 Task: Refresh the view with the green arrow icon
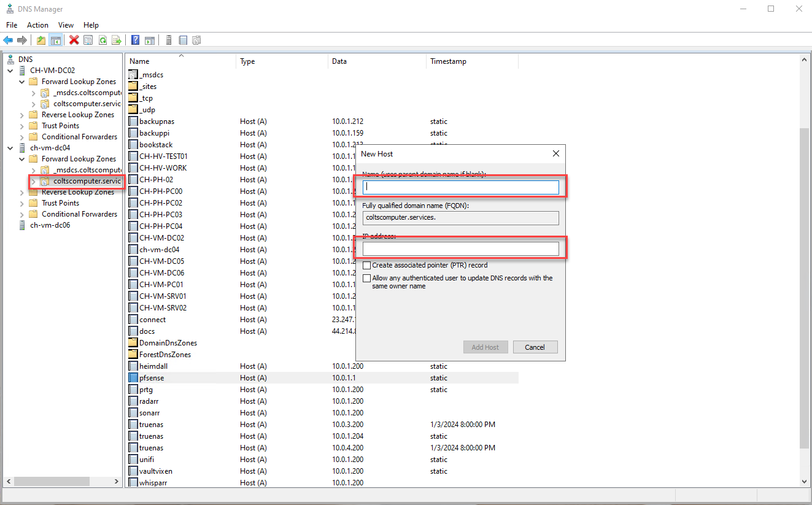coord(102,40)
